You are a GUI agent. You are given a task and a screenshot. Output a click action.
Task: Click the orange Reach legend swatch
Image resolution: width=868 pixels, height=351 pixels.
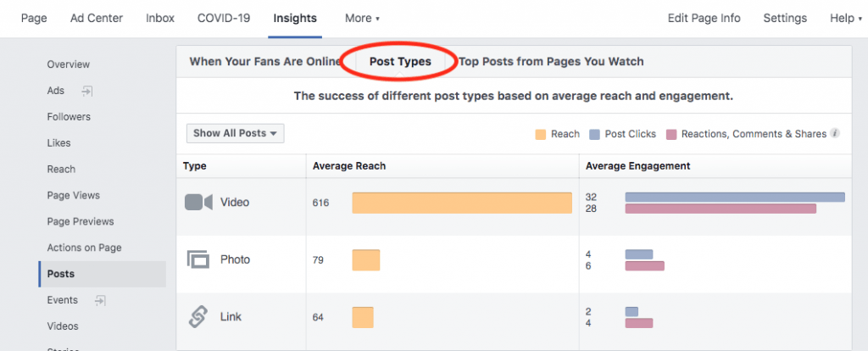pyautogui.click(x=541, y=134)
